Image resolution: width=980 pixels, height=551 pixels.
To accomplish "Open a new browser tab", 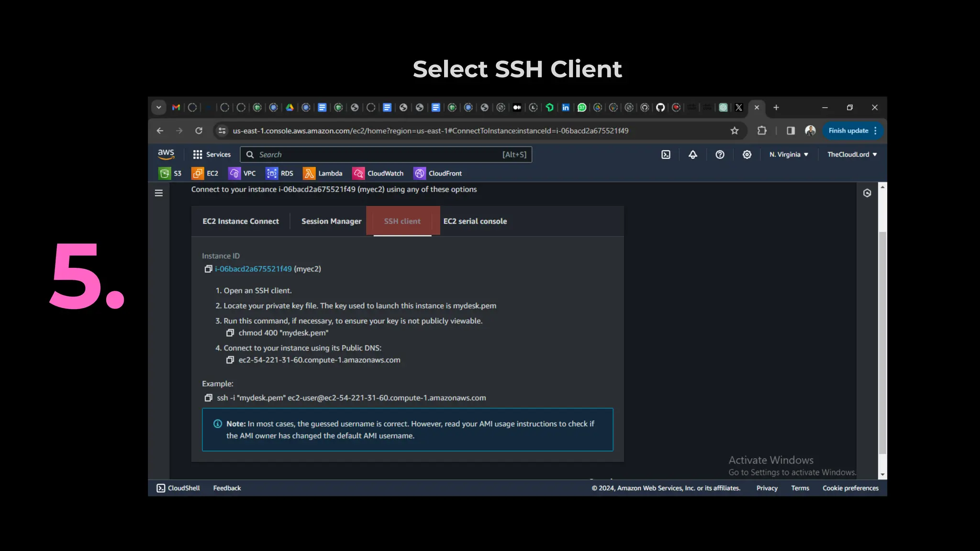I will tap(776, 108).
